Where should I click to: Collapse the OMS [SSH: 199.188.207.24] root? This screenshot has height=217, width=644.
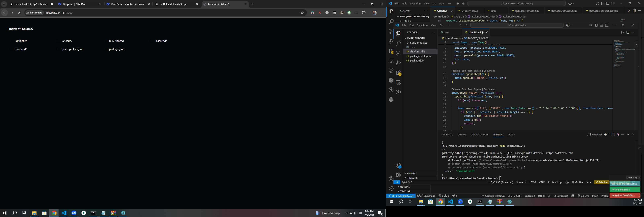point(413,16)
